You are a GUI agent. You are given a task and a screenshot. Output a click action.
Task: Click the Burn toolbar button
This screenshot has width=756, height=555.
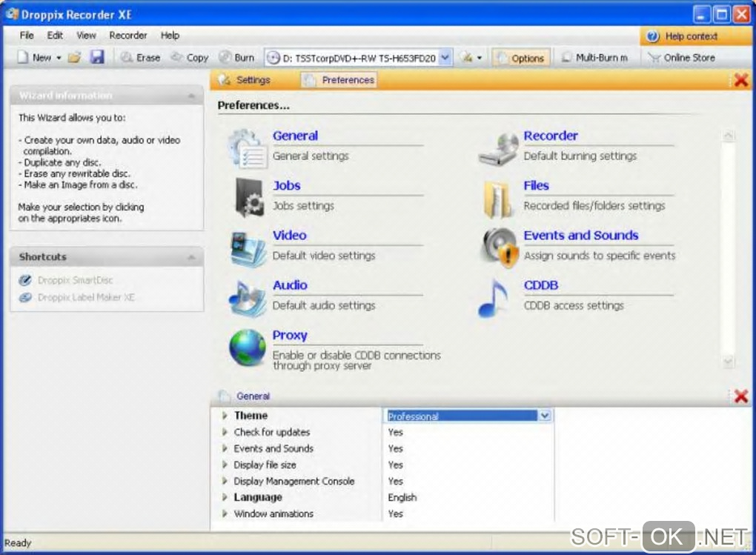pyautogui.click(x=236, y=57)
